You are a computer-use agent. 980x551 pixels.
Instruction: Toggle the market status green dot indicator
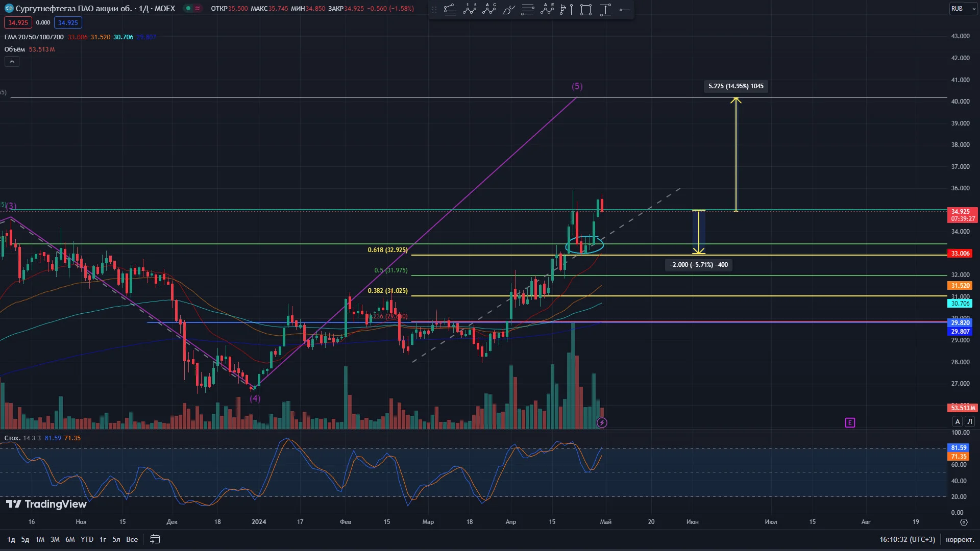[x=188, y=8]
